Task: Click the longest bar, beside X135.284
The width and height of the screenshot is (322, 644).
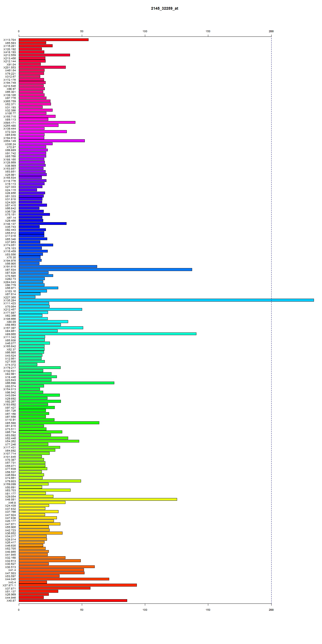Action: pyautogui.click(x=166, y=300)
